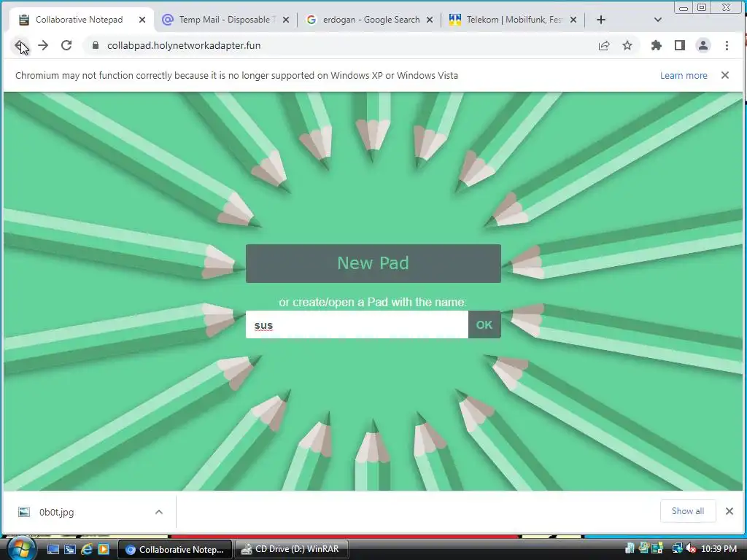Switch to CD Drive (D:) WinRAR window
Viewport: 747px width, 560px height.
292,550
